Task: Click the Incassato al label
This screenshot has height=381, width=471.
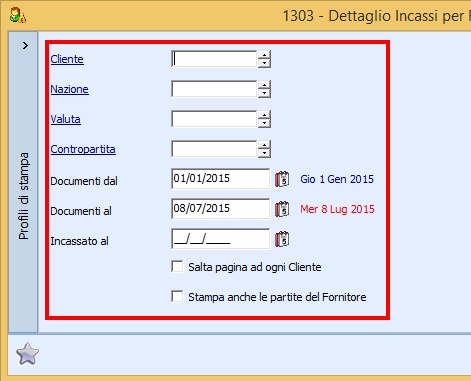Action: tap(79, 241)
